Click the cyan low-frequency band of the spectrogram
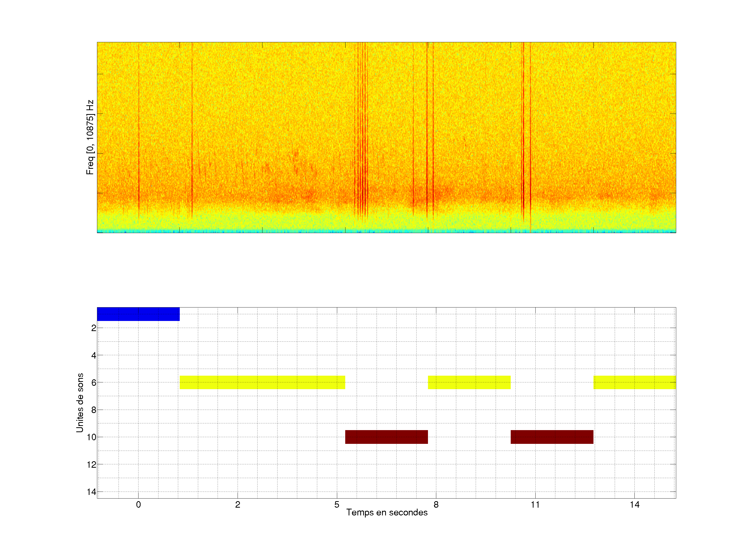Image resolution: width=747 pixels, height=560 pixels. click(386, 231)
